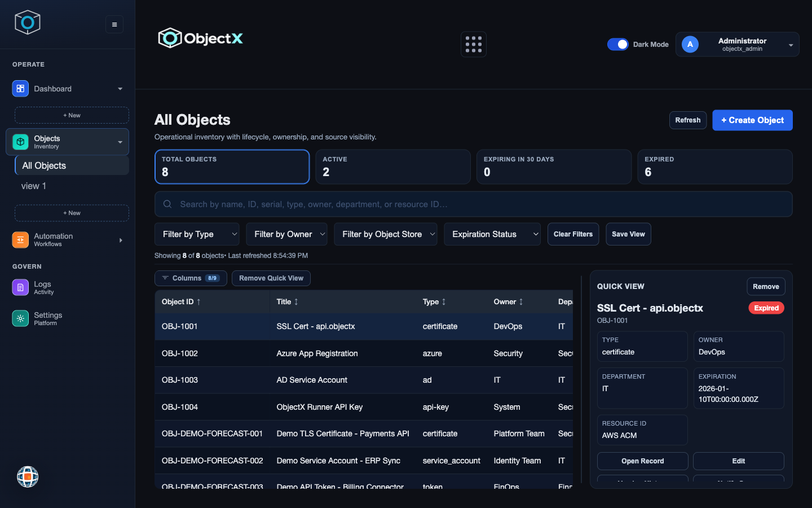Click the Objects Inventory cube icon
Viewport: 812px width, 508px height.
(x=20, y=142)
